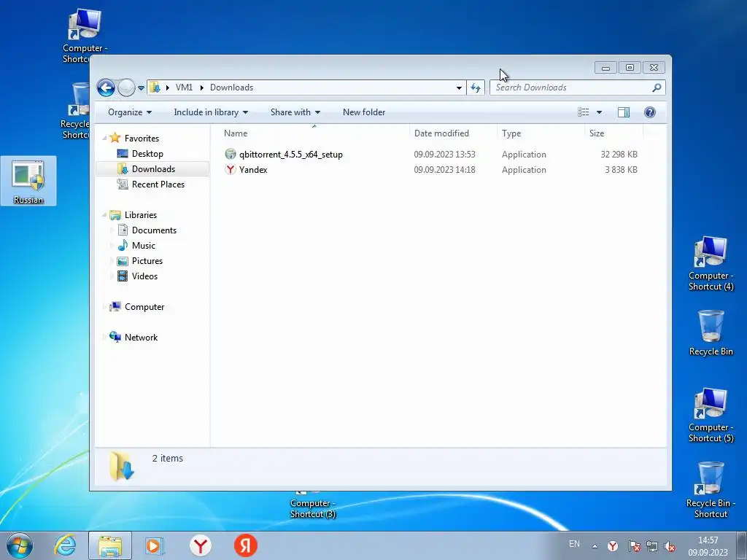Image resolution: width=747 pixels, height=560 pixels.
Task: Click the qBittorrent installer file icon
Action: [x=231, y=154]
